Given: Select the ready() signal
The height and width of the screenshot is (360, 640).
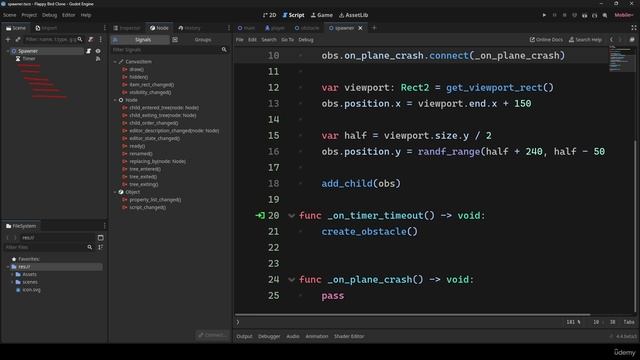Looking at the screenshot, I should (137, 146).
